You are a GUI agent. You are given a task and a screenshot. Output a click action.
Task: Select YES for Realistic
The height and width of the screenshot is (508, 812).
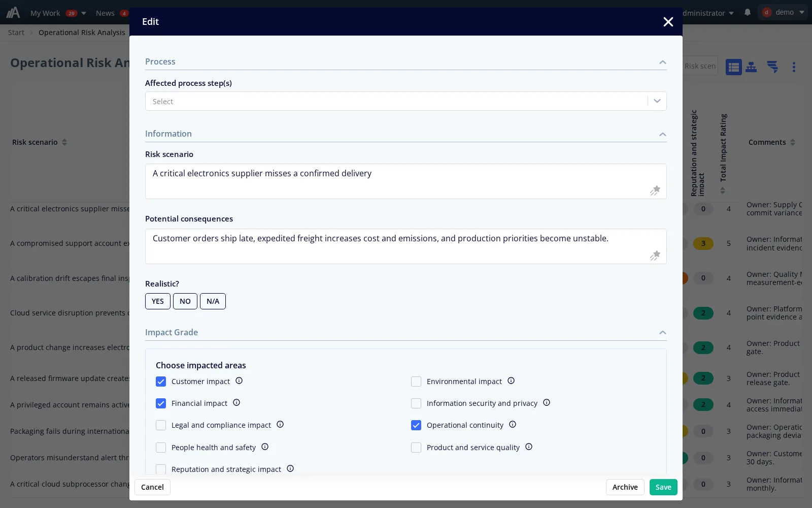pyautogui.click(x=158, y=301)
